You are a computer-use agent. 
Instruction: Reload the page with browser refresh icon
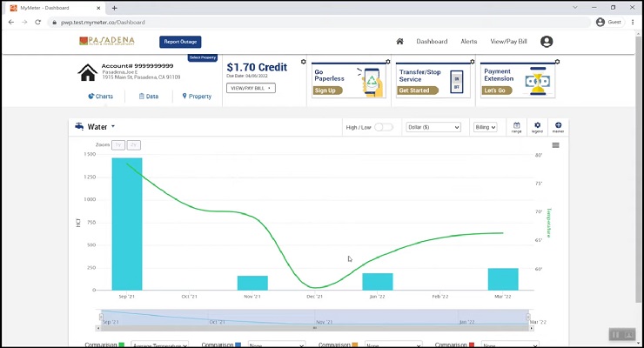[38, 22]
